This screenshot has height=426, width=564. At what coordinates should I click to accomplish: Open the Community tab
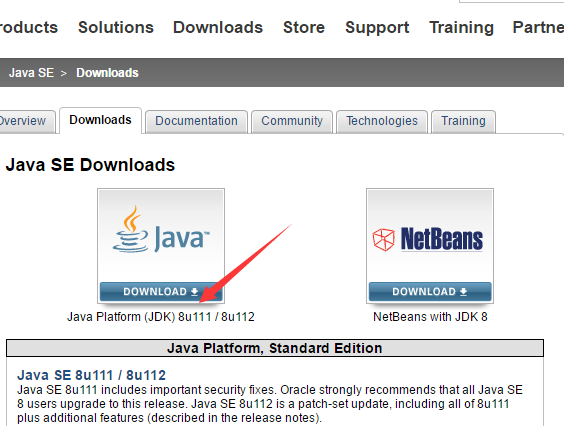292,121
